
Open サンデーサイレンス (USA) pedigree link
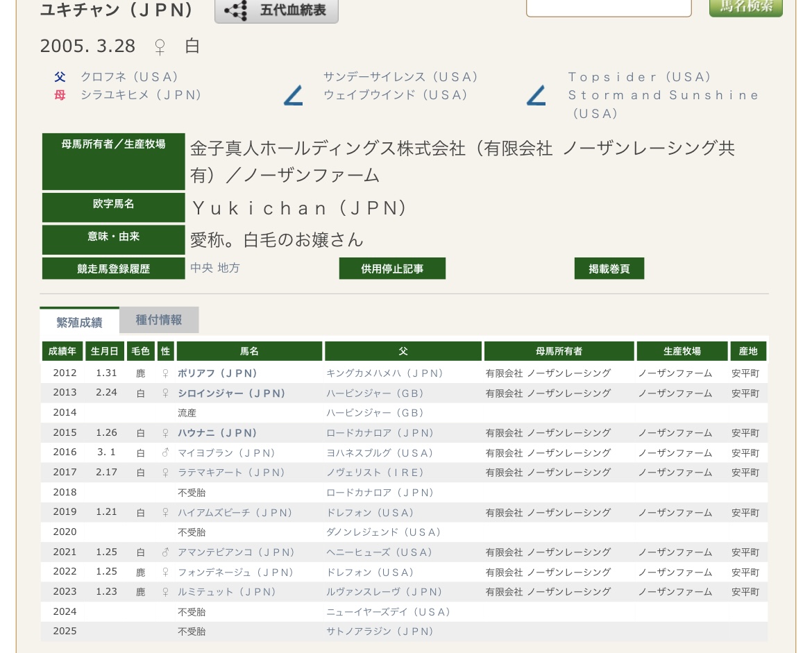(x=400, y=77)
